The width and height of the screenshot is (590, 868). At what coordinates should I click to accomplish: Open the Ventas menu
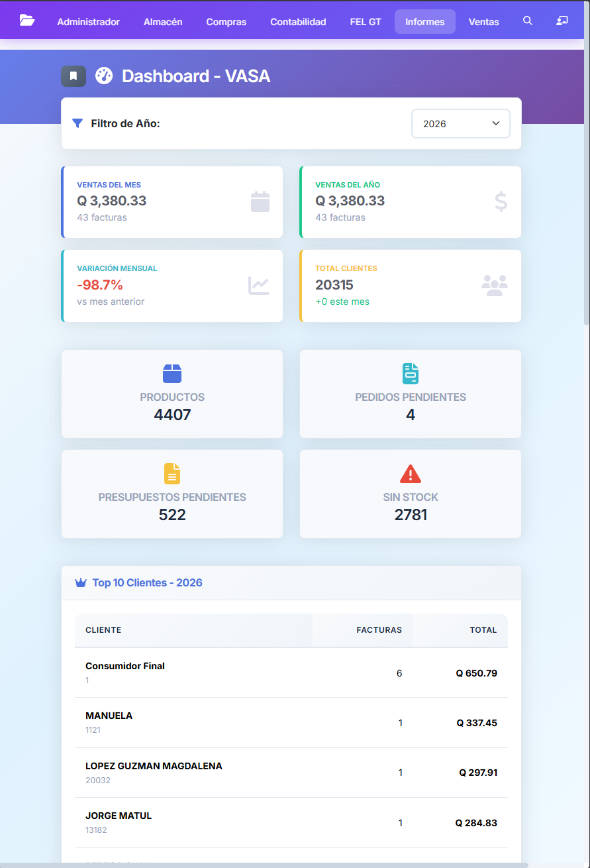tap(484, 22)
